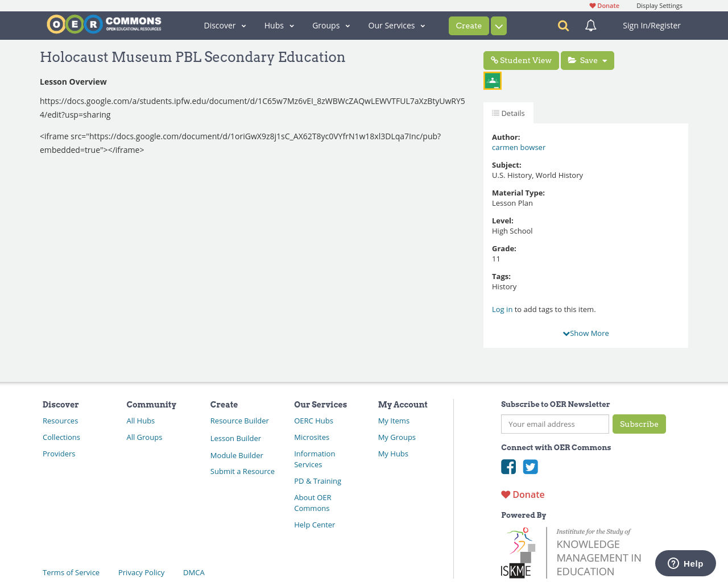Open the search magnifier
Viewport: 728px width, 582px height.
point(561,25)
